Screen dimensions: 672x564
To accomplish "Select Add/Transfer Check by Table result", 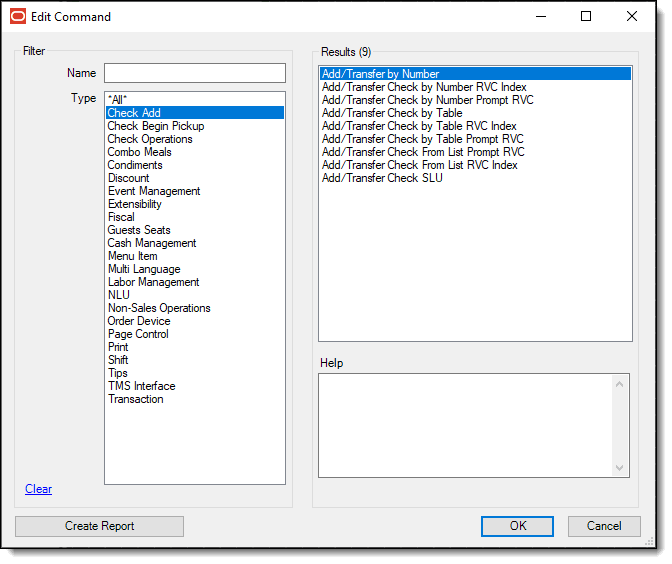I will click(392, 113).
